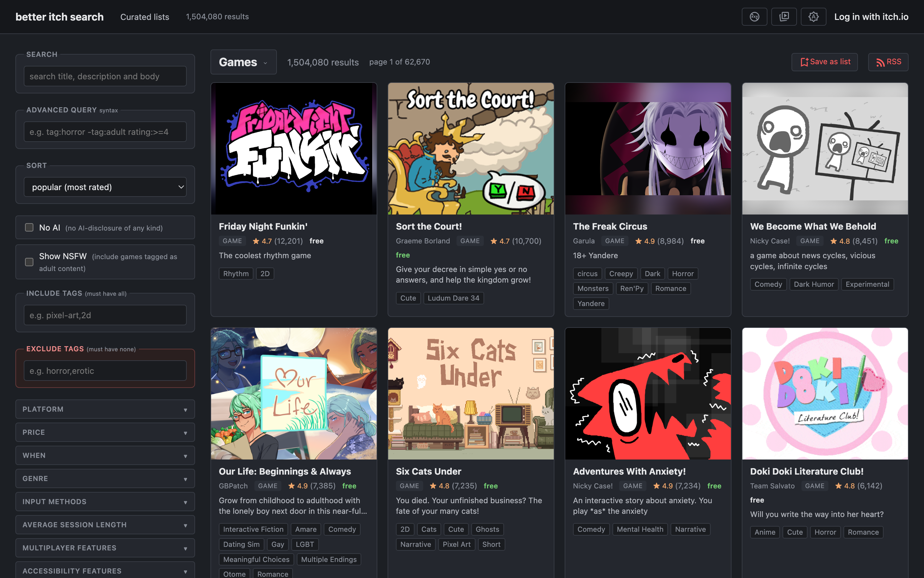Screen dimensions: 924x578
Task: Open the RSS feed button
Action: tap(888, 62)
